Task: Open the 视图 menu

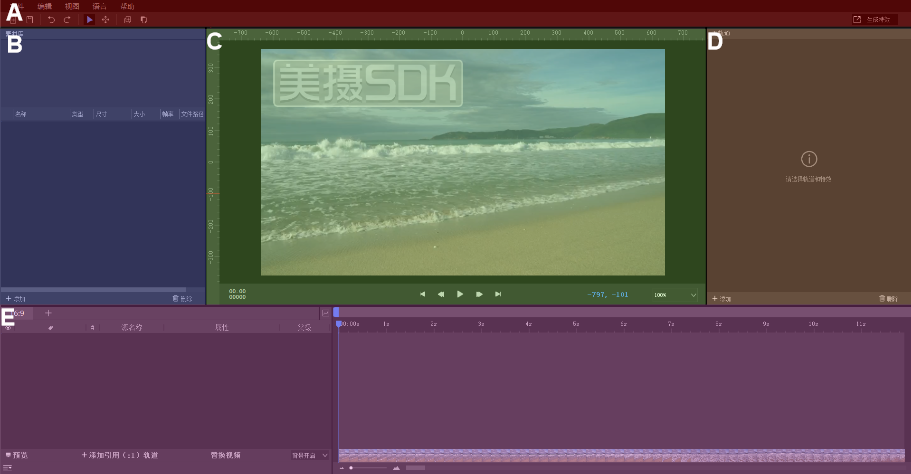Action: 72,6
